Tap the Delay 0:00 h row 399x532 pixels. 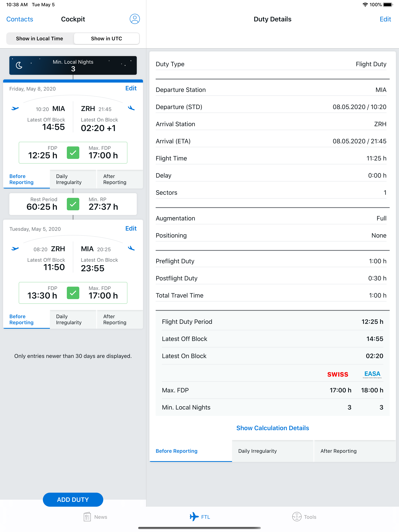pos(271,175)
